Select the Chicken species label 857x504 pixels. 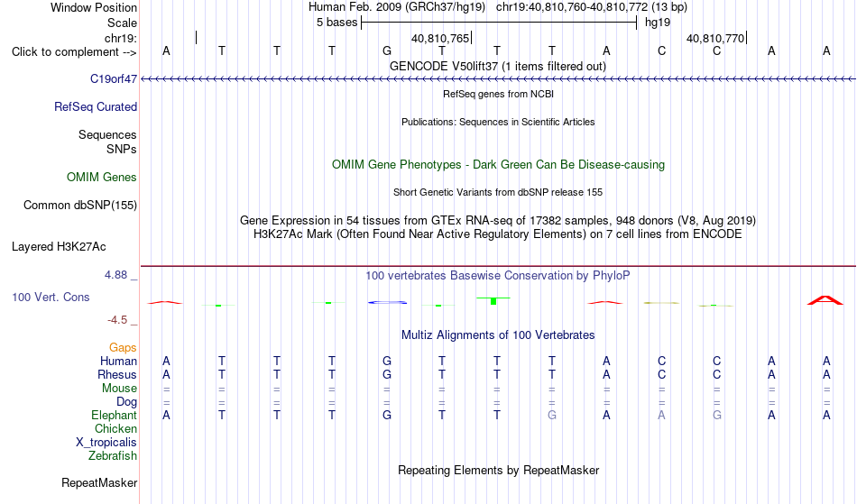point(115,428)
